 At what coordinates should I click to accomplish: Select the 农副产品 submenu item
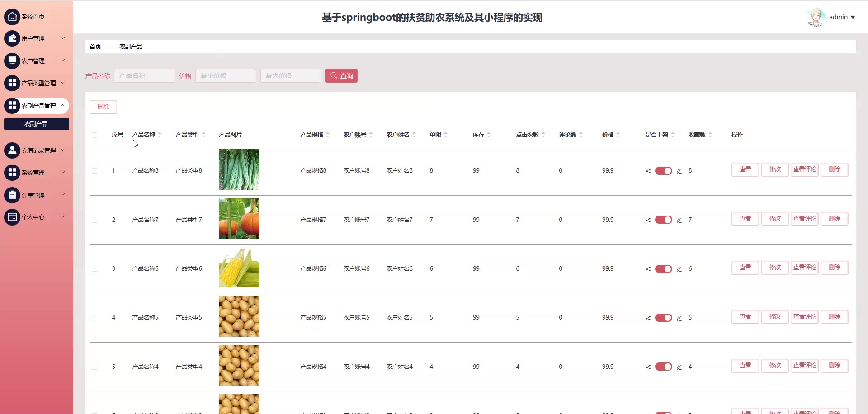coord(36,124)
